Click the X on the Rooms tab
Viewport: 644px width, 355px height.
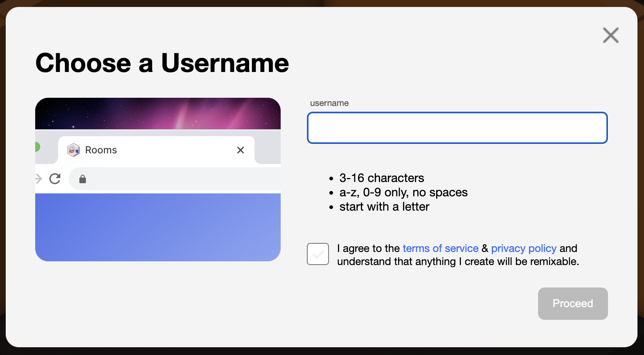pyautogui.click(x=241, y=150)
